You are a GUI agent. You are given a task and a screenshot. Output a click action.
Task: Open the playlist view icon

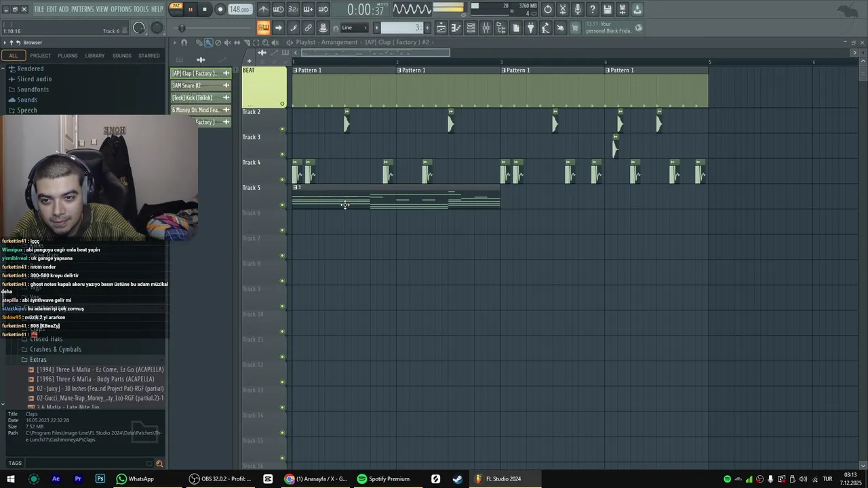coord(441,28)
